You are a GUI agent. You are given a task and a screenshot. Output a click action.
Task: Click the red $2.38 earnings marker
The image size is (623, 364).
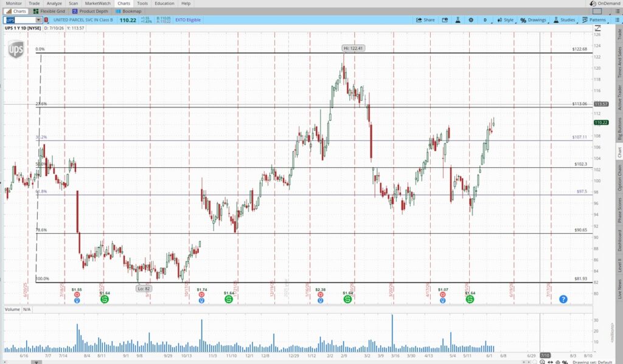click(x=320, y=295)
